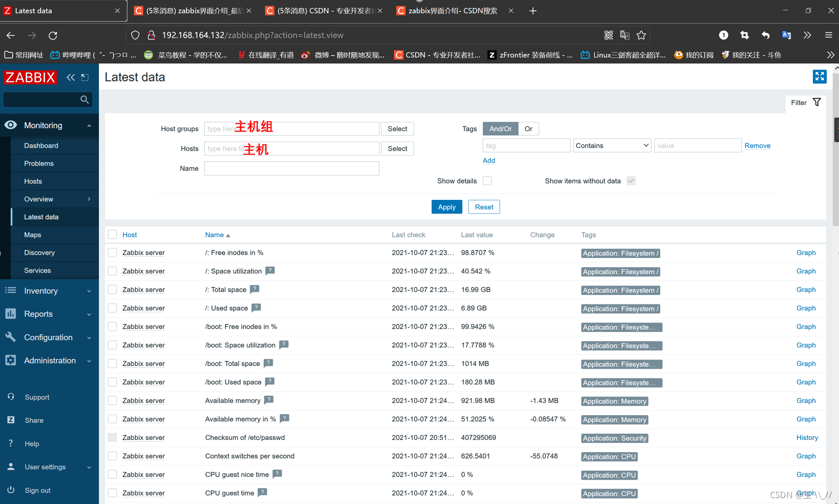Open a new browser tab
The height and width of the screenshot is (504, 839).
tap(533, 11)
